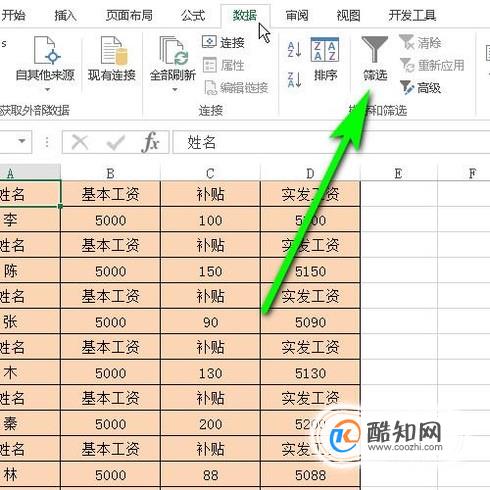Click the Filter (筛选) funnel icon

(375, 49)
